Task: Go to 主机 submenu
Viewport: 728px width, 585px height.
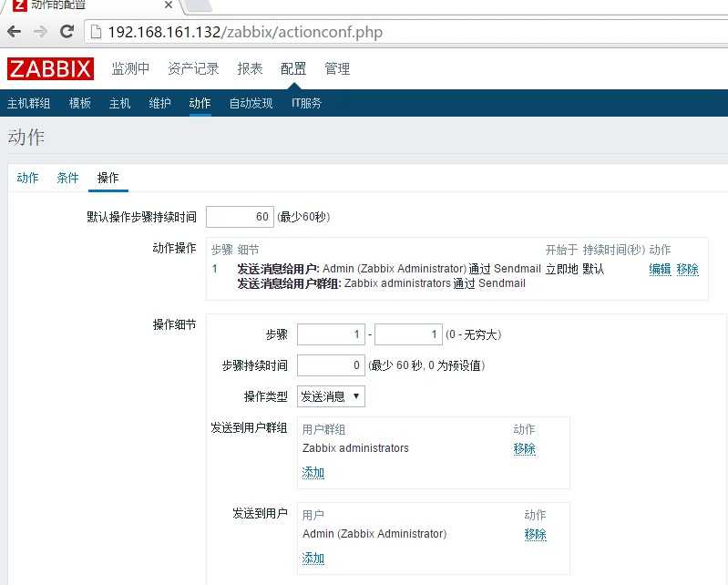Action: coord(119,103)
